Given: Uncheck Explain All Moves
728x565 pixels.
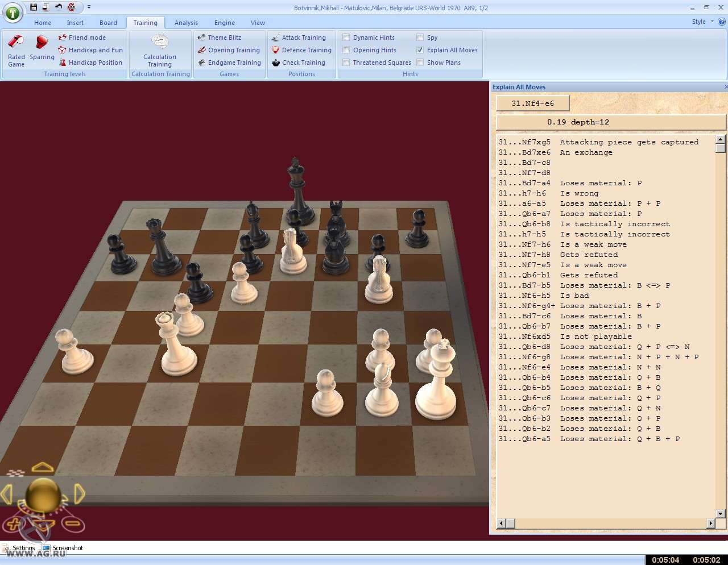Looking at the screenshot, I should coord(420,50).
